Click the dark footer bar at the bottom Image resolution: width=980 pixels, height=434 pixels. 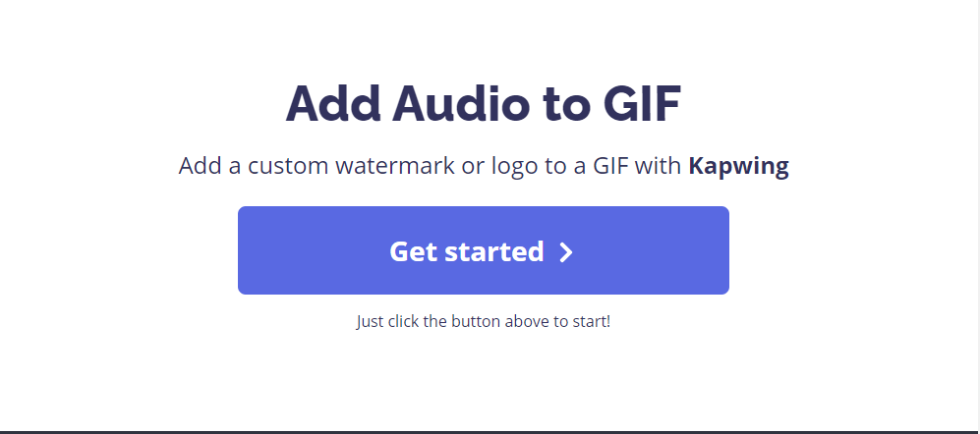[490, 432]
